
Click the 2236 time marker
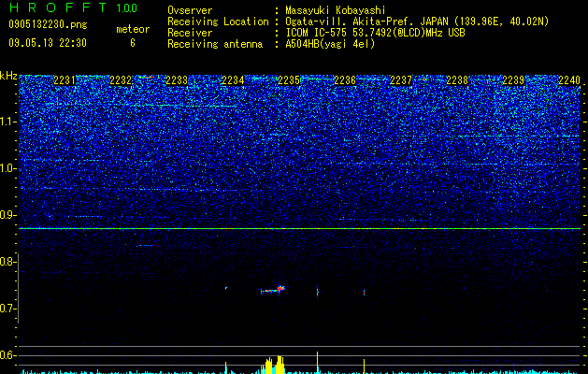[x=345, y=80]
